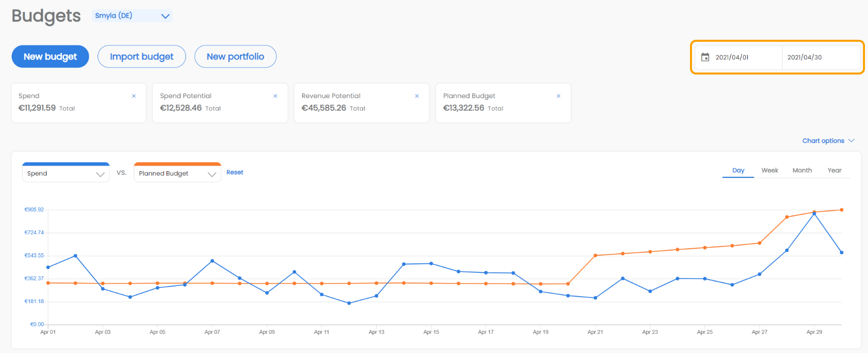Close the Revenue Potential card
This screenshot has height=353, width=868.
[x=417, y=96]
